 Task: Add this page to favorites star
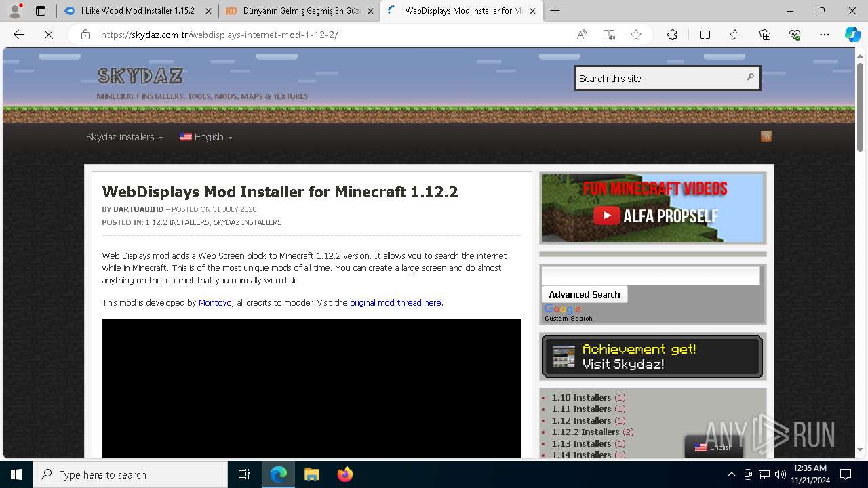(x=636, y=35)
